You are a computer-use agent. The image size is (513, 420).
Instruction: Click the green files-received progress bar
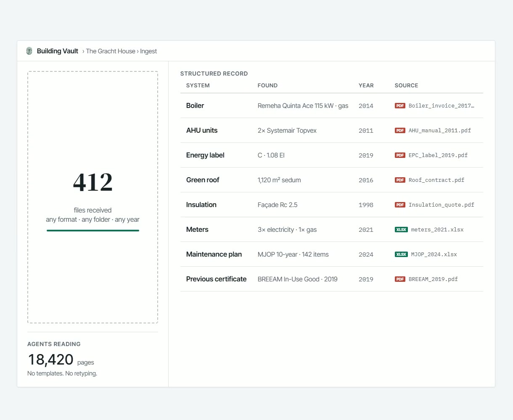pyautogui.click(x=93, y=231)
